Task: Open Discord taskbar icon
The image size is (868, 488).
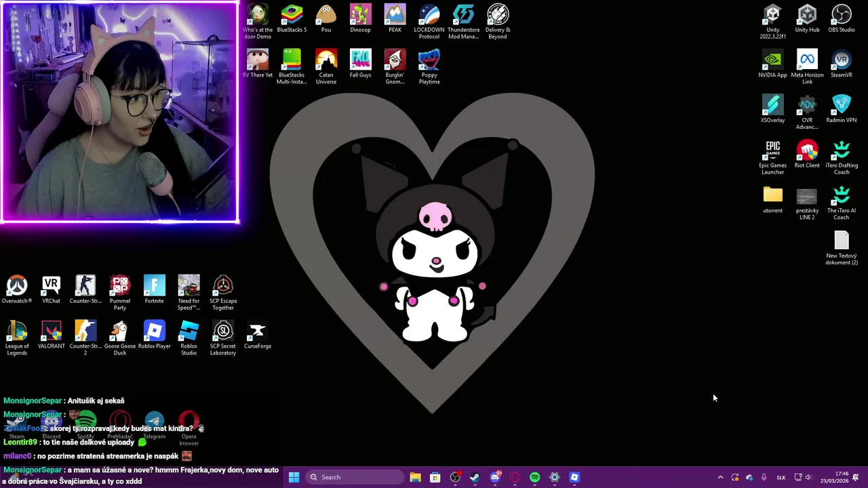Action: 495,477
